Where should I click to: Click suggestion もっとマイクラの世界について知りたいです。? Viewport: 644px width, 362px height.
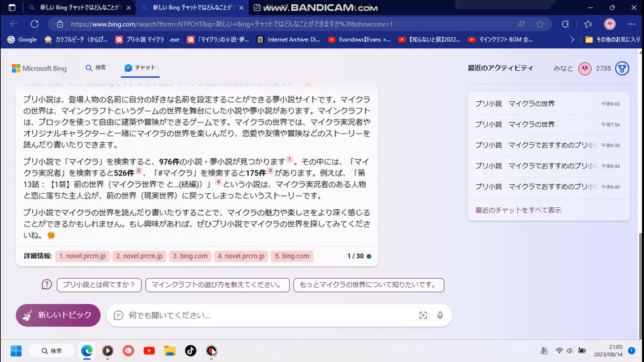pyautogui.click(x=369, y=285)
